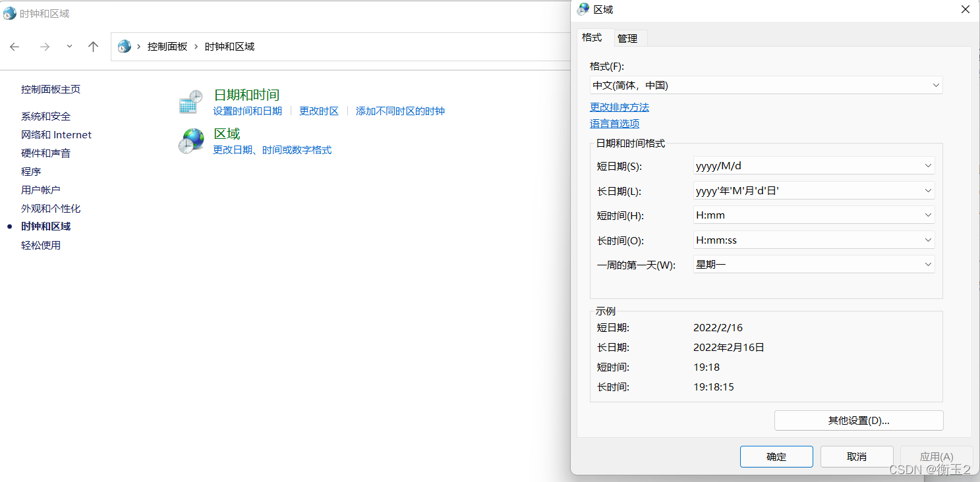Click 更改日期、时间或数字格式 link
This screenshot has width=980, height=482.
(272, 150)
